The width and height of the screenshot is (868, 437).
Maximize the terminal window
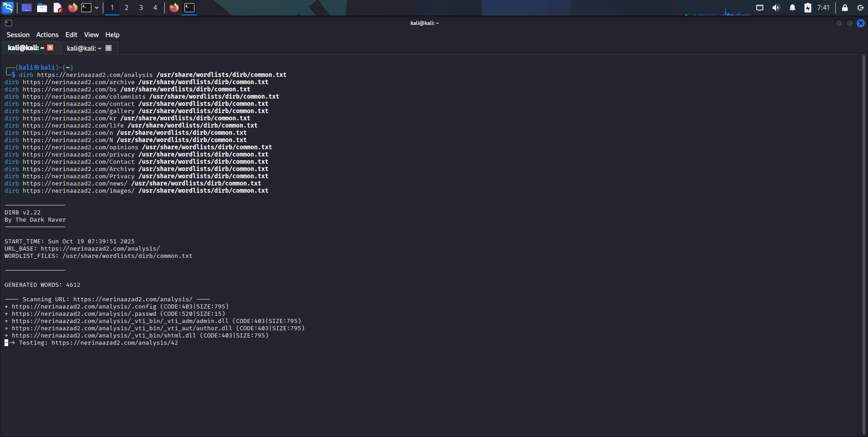[850, 23]
